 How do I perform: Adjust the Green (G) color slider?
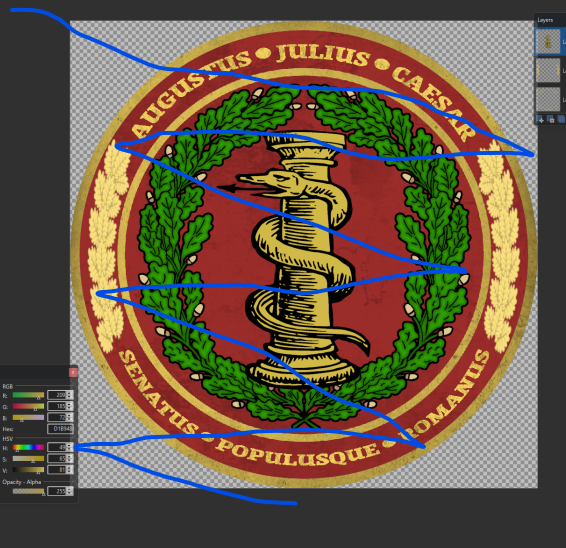[x=29, y=406]
